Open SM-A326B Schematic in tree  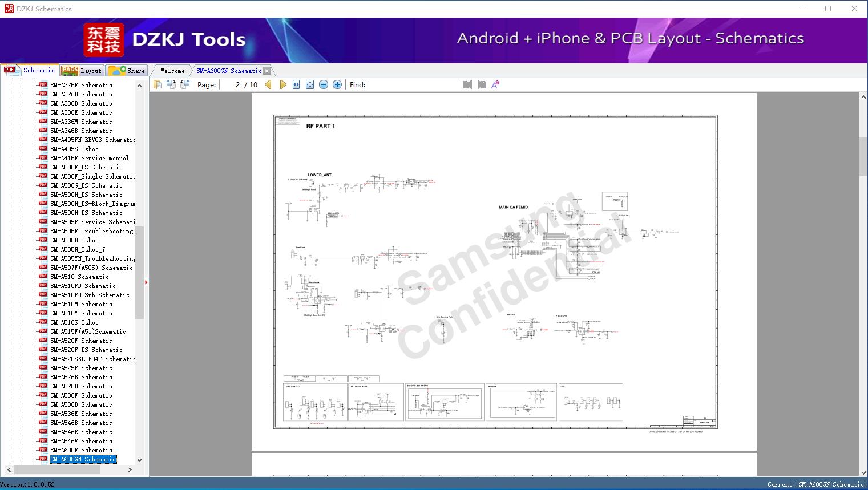(x=81, y=94)
